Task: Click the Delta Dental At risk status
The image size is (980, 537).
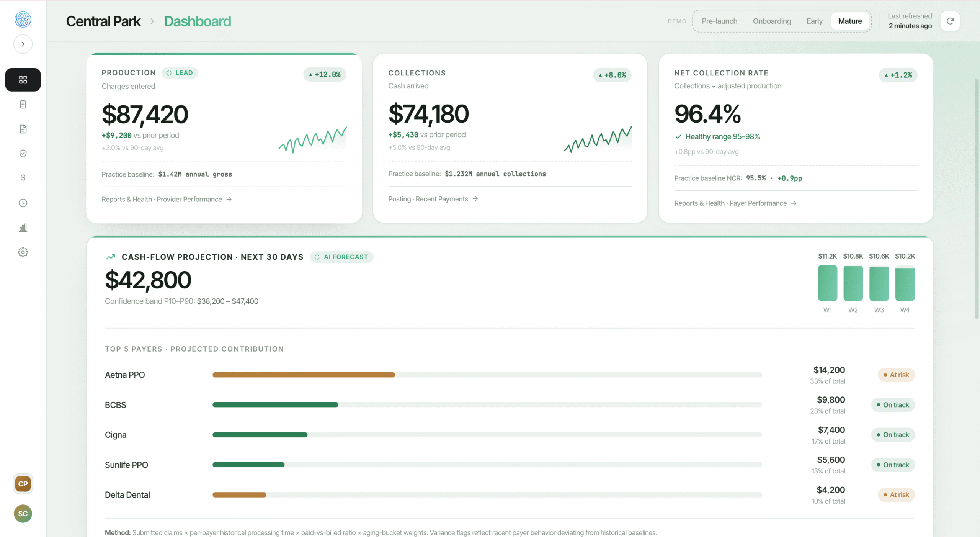Action: (x=896, y=495)
